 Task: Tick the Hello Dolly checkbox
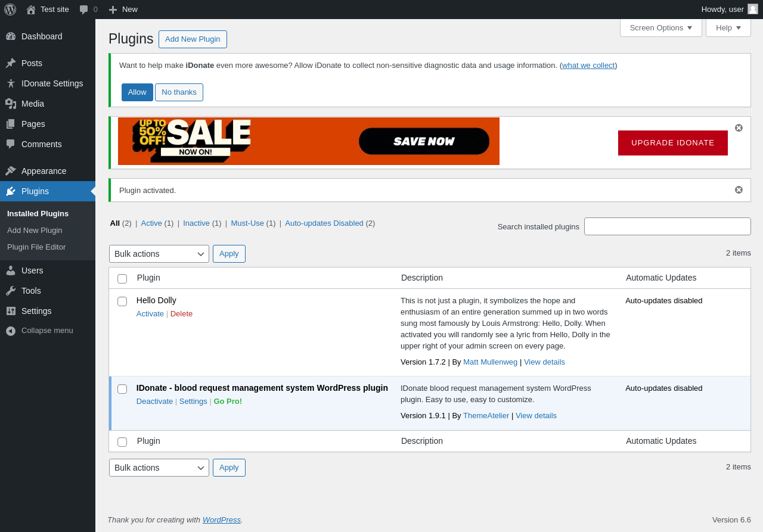[x=122, y=301]
